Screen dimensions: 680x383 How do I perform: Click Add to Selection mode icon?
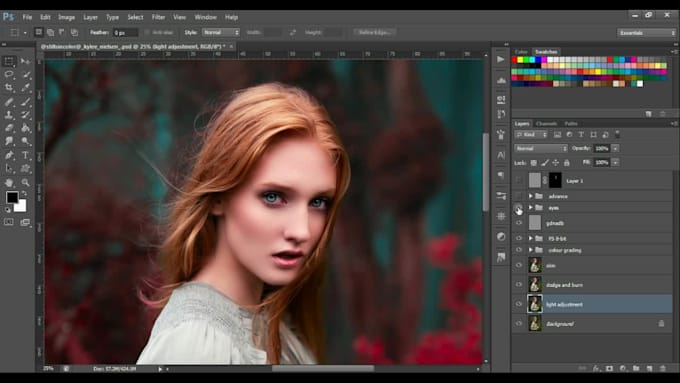pos(50,32)
